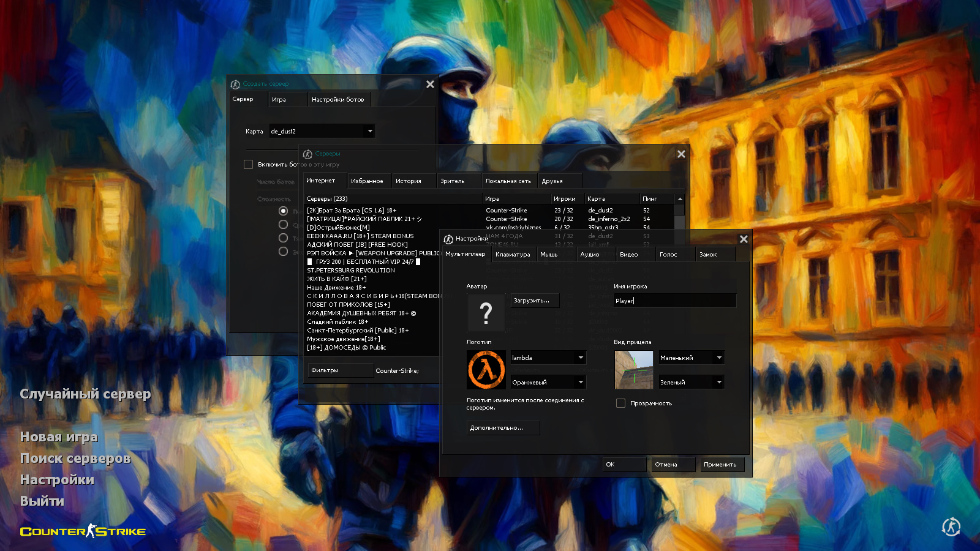This screenshot has width=980, height=551.
Task: Click the Counter-Strike logo at bottom left
Action: point(83,531)
